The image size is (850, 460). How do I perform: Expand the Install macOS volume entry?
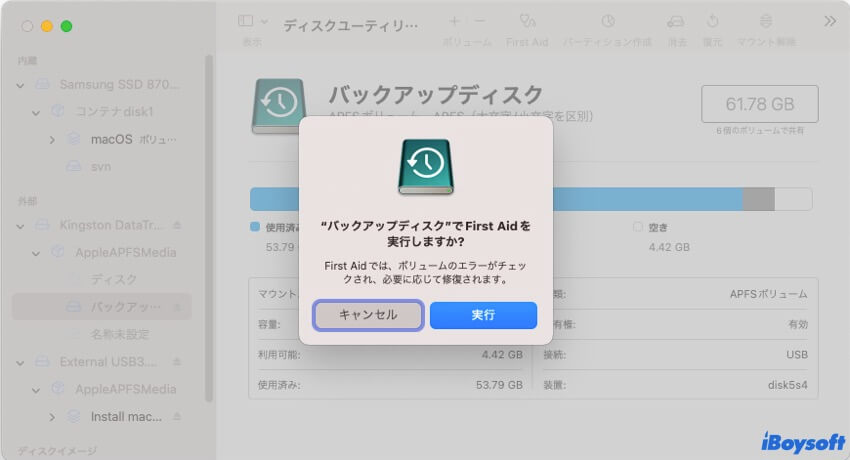click(52, 417)
